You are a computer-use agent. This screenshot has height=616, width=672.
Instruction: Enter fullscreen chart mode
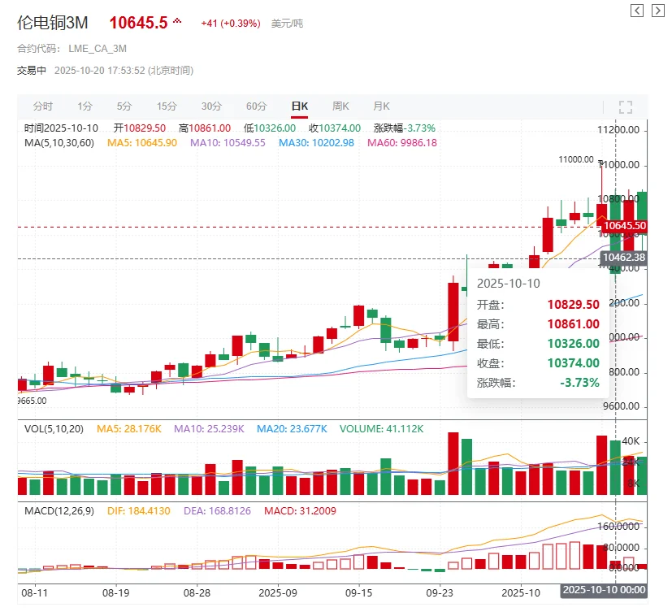[625, 106]
